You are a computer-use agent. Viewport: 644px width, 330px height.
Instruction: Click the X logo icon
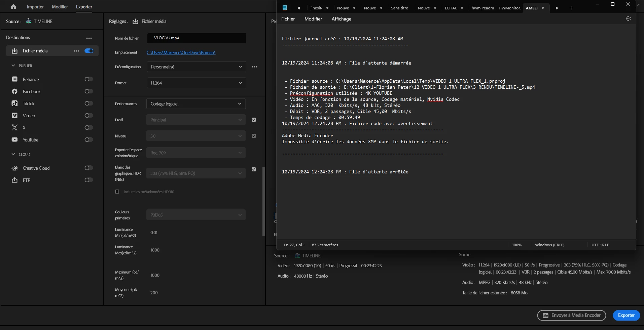pyautogui.click(x=14, y=128)
